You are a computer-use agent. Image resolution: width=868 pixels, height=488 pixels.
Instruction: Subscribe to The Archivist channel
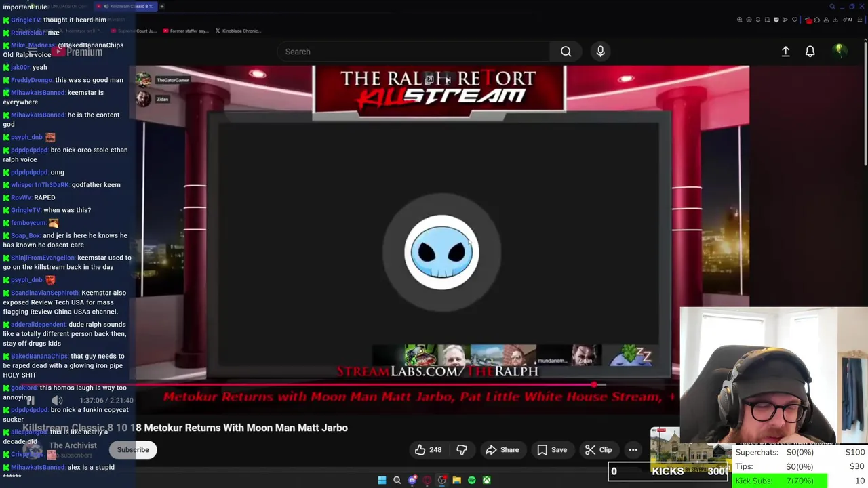pos(133,449)
